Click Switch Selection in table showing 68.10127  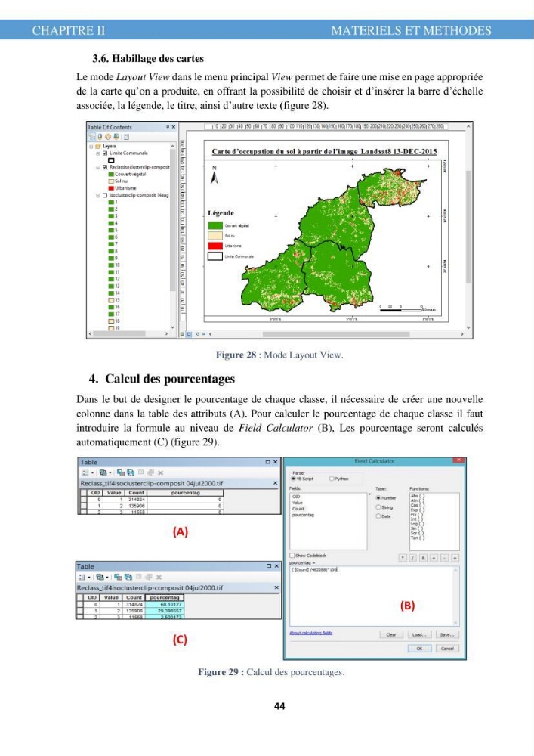[128, 577]
